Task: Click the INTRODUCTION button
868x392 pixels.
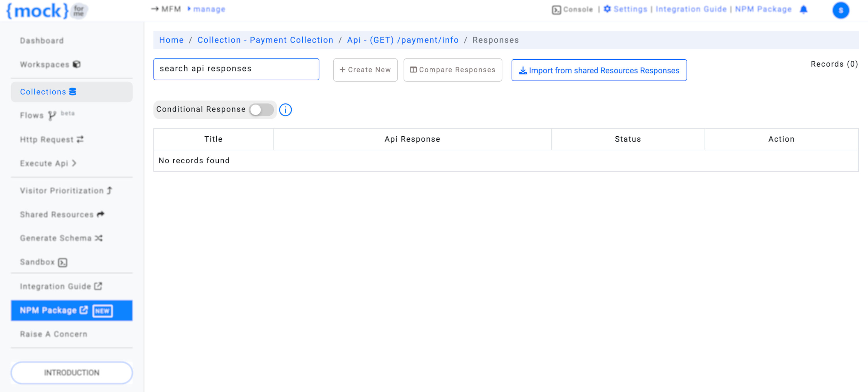Action: (72, 372)
